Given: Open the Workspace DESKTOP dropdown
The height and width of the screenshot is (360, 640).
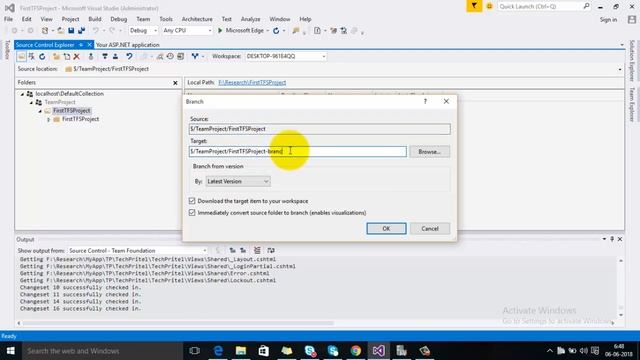Looking at the screenshot, I should 286,56.
